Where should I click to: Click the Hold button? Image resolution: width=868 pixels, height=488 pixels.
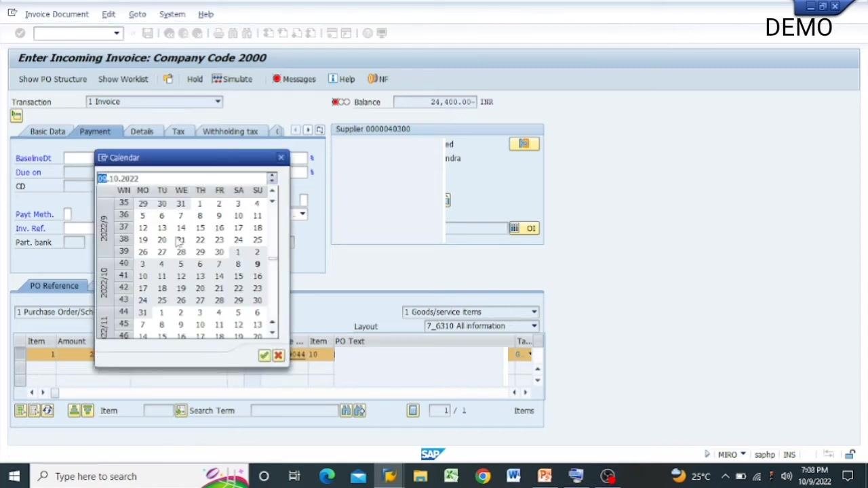point(195,79)
